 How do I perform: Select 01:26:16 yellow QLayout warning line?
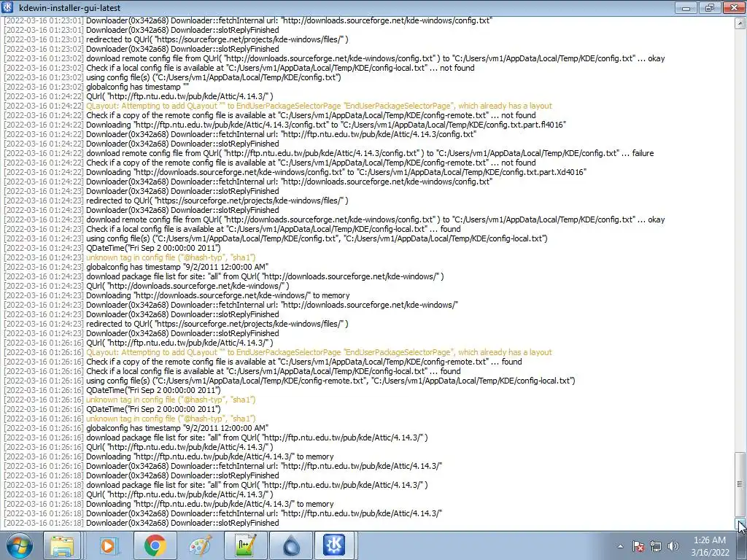(x=278, y=352)
